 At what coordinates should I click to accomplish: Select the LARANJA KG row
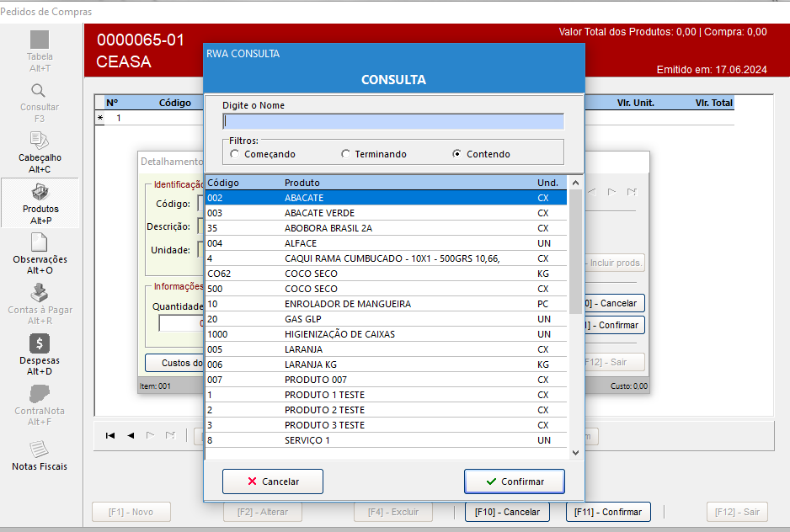click(x=386, y=364)
